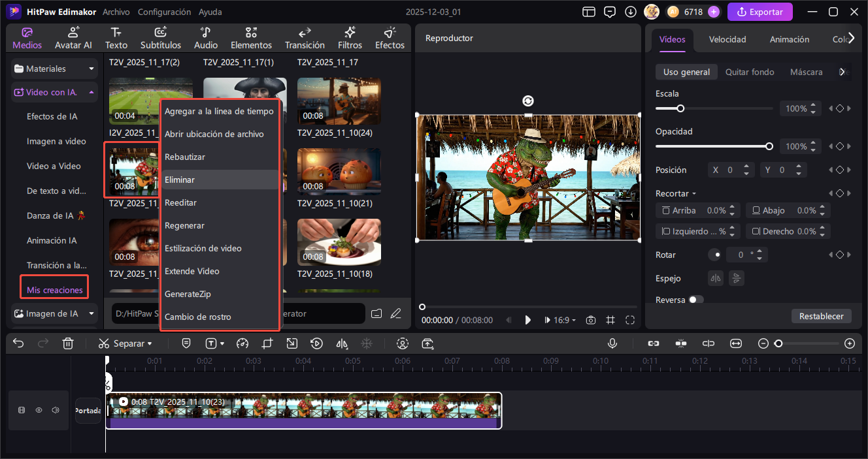The width and height of the screenshot is (868, 459).
Task: Toggle track visibility eye icon
Action: tap(39, 410)
